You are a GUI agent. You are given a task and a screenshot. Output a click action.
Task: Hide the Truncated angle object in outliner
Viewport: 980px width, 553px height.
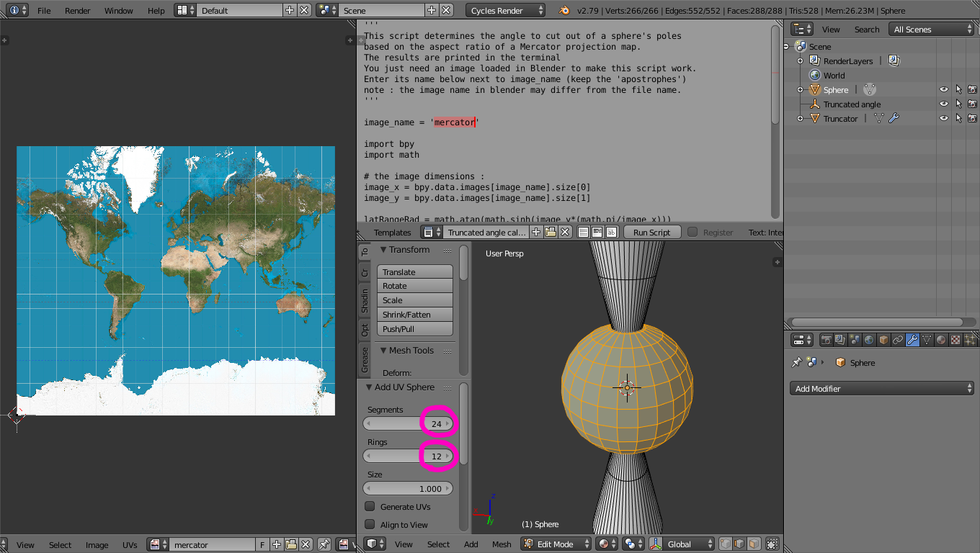coord(944,104)
